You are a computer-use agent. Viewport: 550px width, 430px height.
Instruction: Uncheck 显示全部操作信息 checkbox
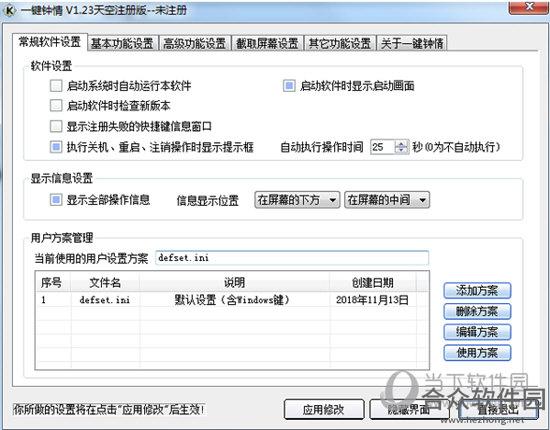[56, 200]
